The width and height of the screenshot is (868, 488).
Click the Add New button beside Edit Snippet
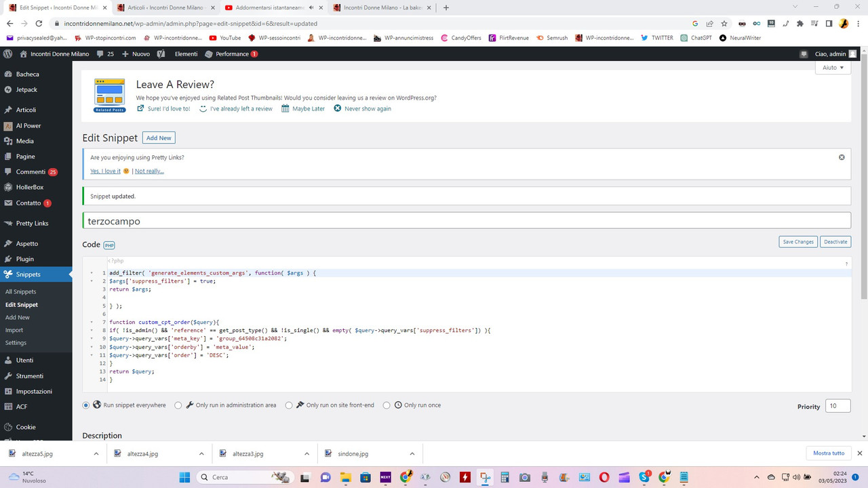(159, 138)
